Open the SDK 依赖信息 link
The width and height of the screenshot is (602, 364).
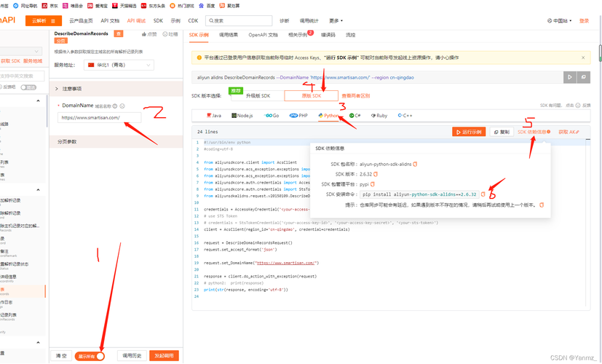click(534, 132)
